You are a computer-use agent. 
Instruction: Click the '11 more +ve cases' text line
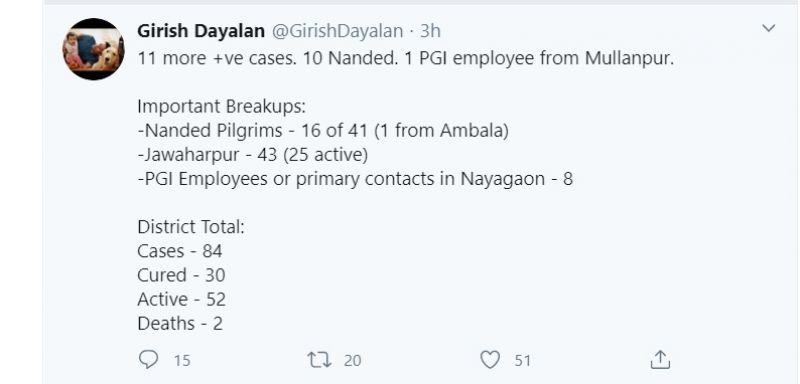coord(406,59)
